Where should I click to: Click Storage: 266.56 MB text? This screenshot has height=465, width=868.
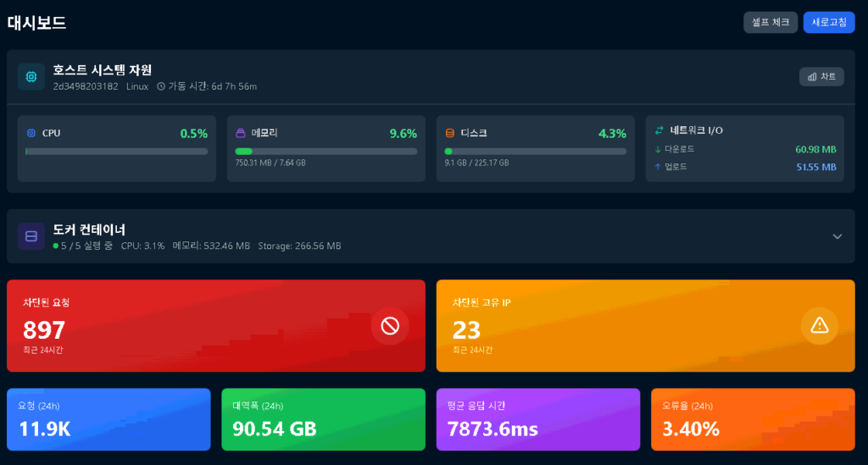(299, 246)
